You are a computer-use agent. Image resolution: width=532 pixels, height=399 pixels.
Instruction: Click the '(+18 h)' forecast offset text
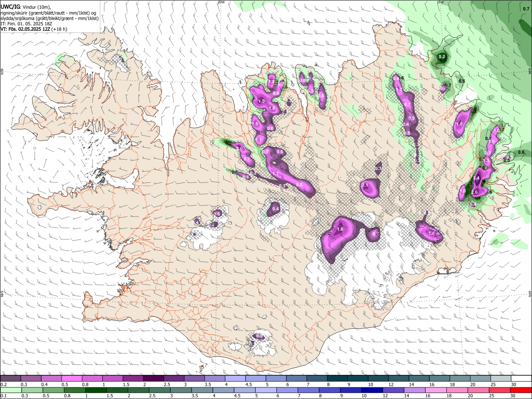[x=59, y=29]
